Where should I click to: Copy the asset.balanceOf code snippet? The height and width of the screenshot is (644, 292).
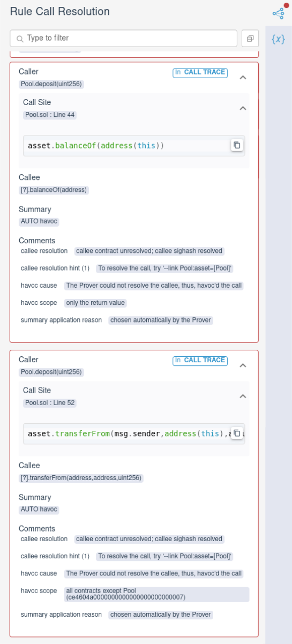coord(237,145)
